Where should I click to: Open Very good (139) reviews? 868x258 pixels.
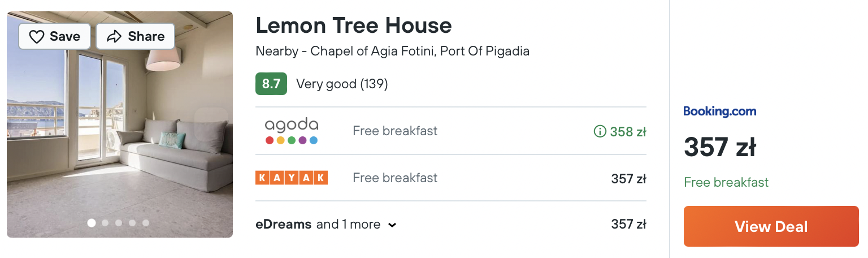click(x=342, y=84)
